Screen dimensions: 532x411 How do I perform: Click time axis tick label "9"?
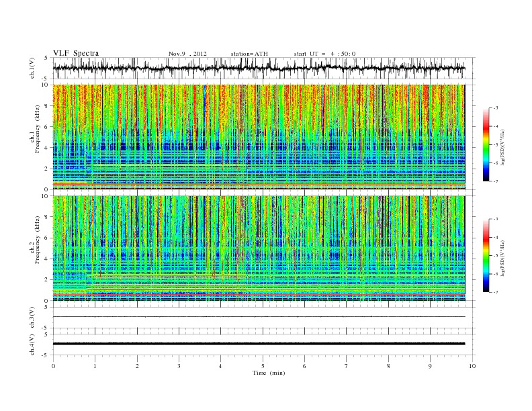coord(430,366)
